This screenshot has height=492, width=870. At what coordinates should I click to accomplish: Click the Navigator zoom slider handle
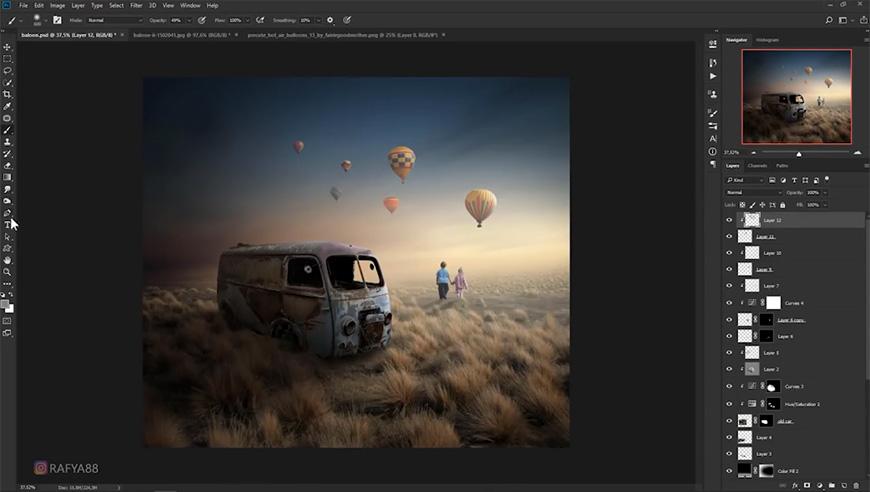coord(798,153)
